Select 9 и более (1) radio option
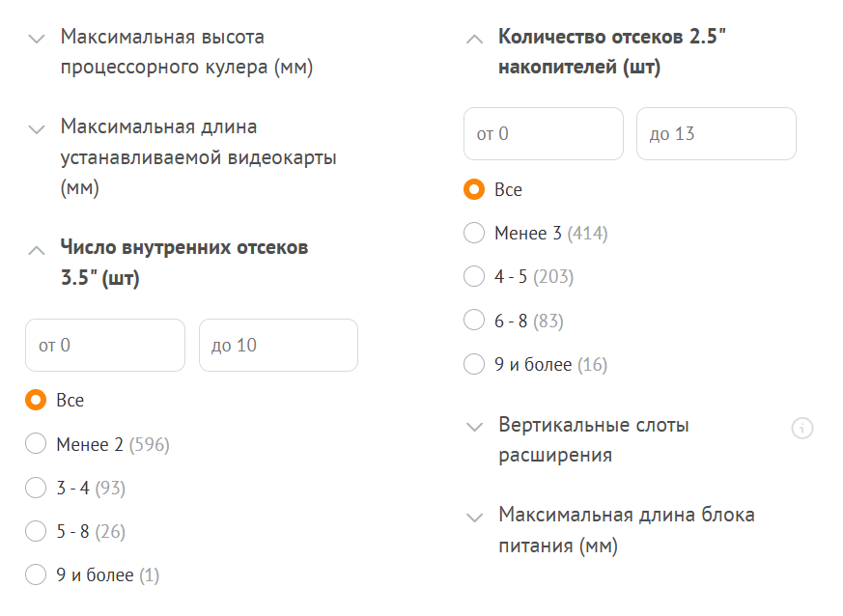This screenshot has height=616, width=843. 36,575
